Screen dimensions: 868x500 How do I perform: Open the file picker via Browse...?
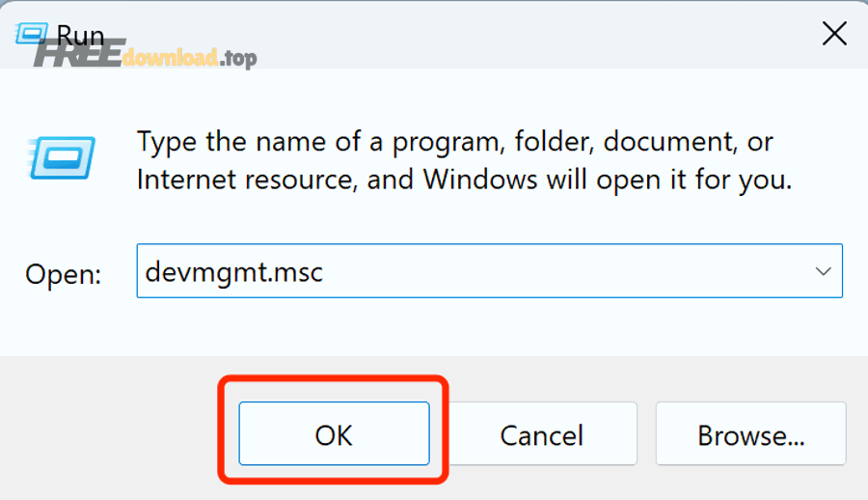click(750, 433)
